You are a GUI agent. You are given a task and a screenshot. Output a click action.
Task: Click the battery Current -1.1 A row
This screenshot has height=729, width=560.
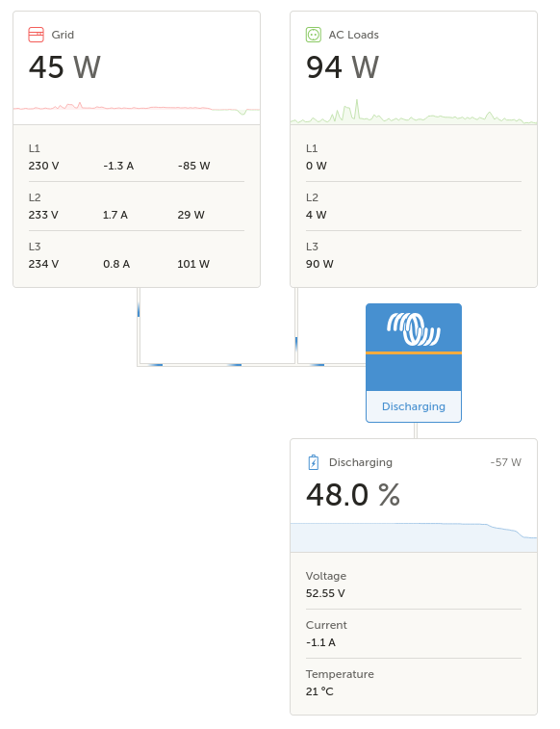(414, 634)
